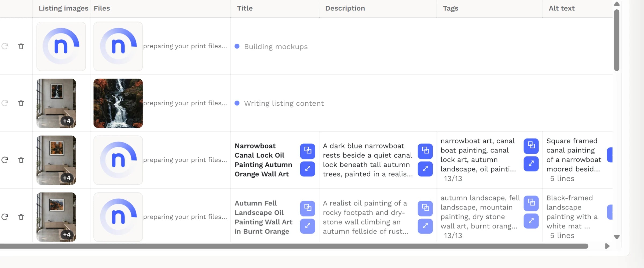Click the Building mockups status text
Image resolution: width=644 pixels, height=268 pixels.
click(x=276, y=47)
